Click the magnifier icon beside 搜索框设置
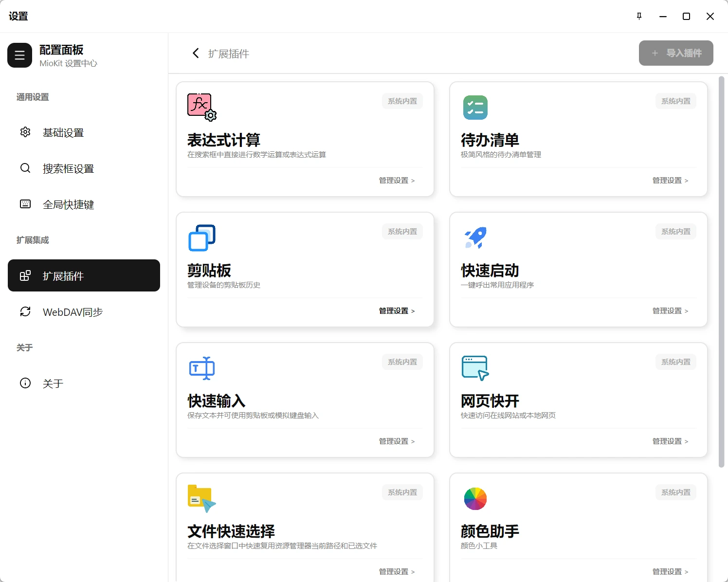728x582 pixels. pyautogui.click(x=25, y=168)
